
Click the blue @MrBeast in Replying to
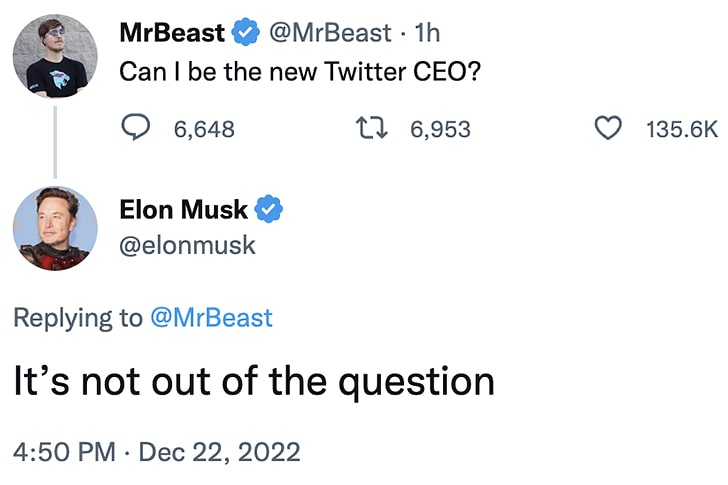[x=210, y=318]
